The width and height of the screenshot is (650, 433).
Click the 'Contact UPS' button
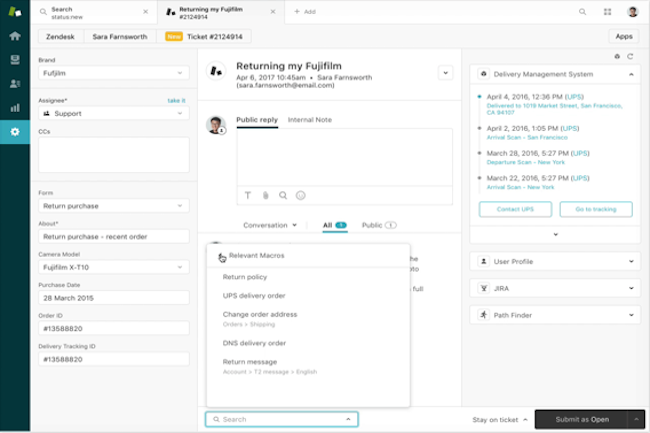tap(514, 209)
